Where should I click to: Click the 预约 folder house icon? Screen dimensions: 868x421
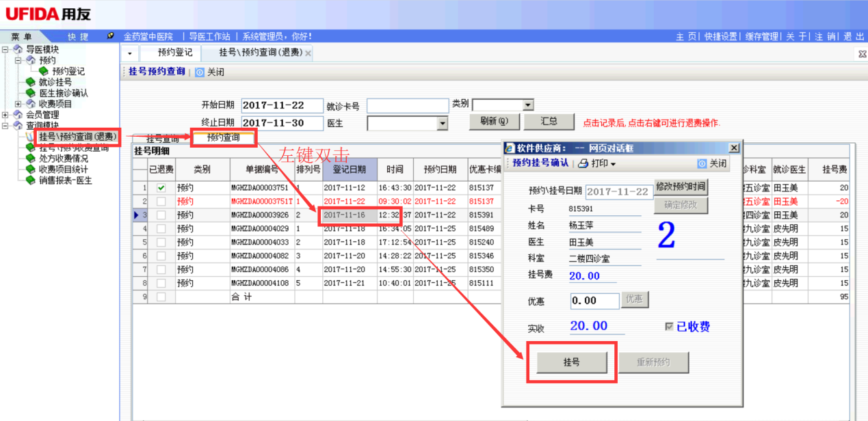coord(30,60)
